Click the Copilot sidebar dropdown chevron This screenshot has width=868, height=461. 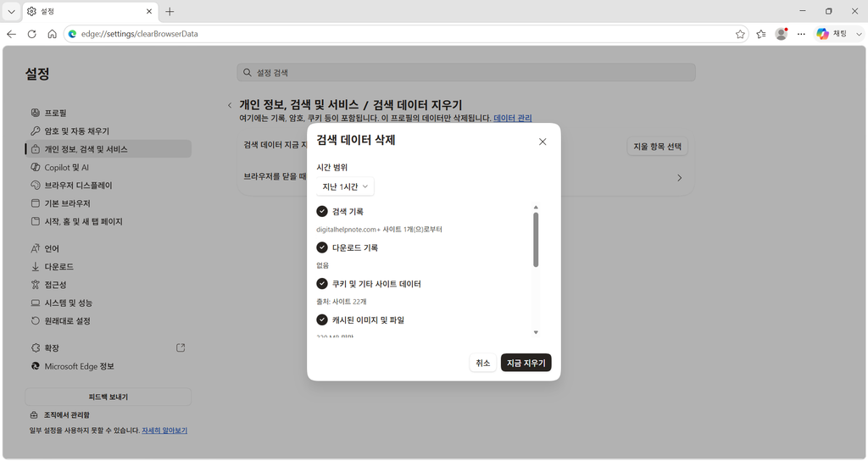coord(859,34)
